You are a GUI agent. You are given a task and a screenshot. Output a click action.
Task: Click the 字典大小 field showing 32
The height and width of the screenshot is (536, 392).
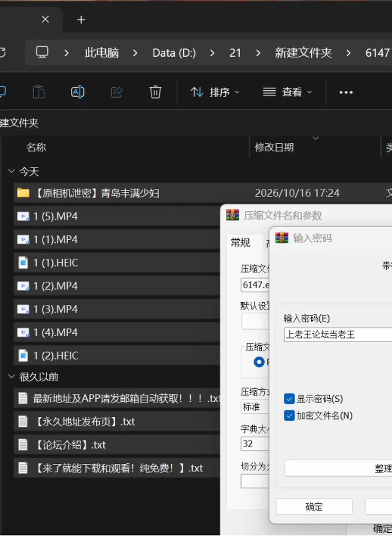coord(255,444)
